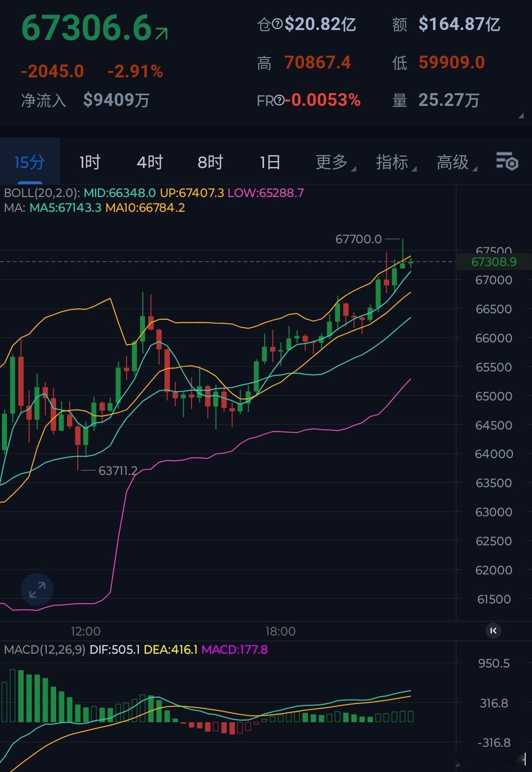Switch to 4时 timeframe

150,162
